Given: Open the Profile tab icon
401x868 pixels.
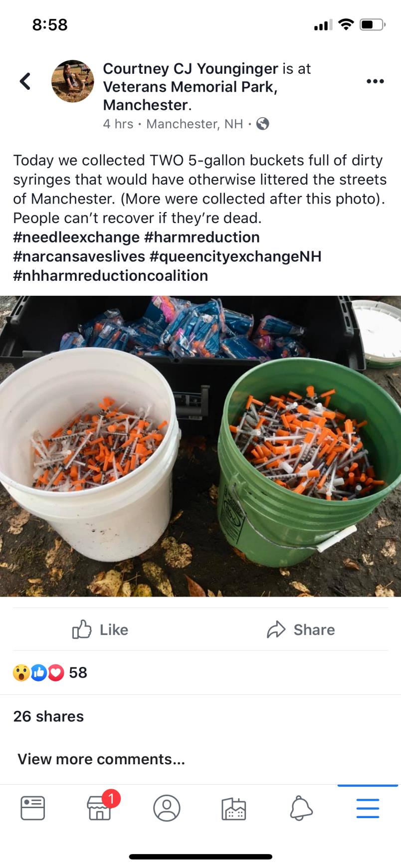Looking at the screenshot, I should click(x=167, y=808).
